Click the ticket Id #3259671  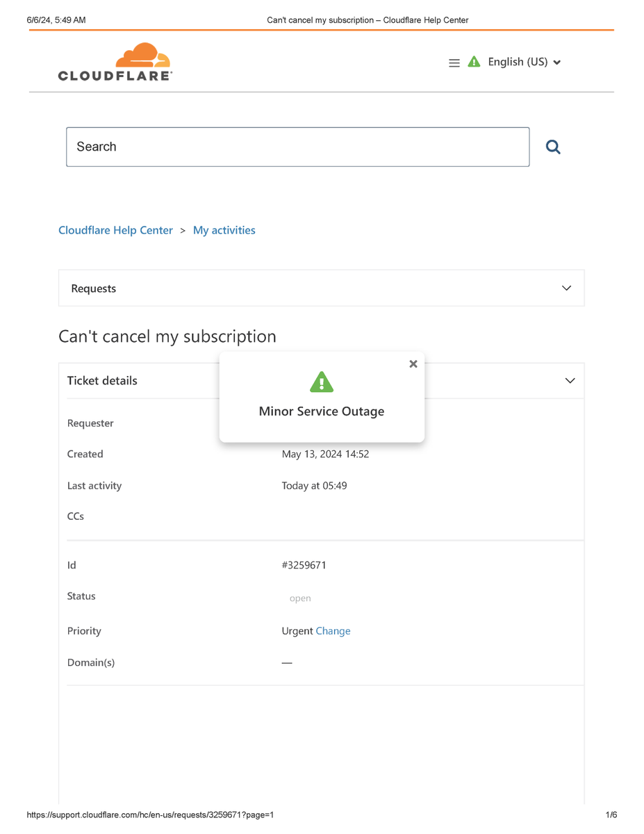tap(304, 565)
